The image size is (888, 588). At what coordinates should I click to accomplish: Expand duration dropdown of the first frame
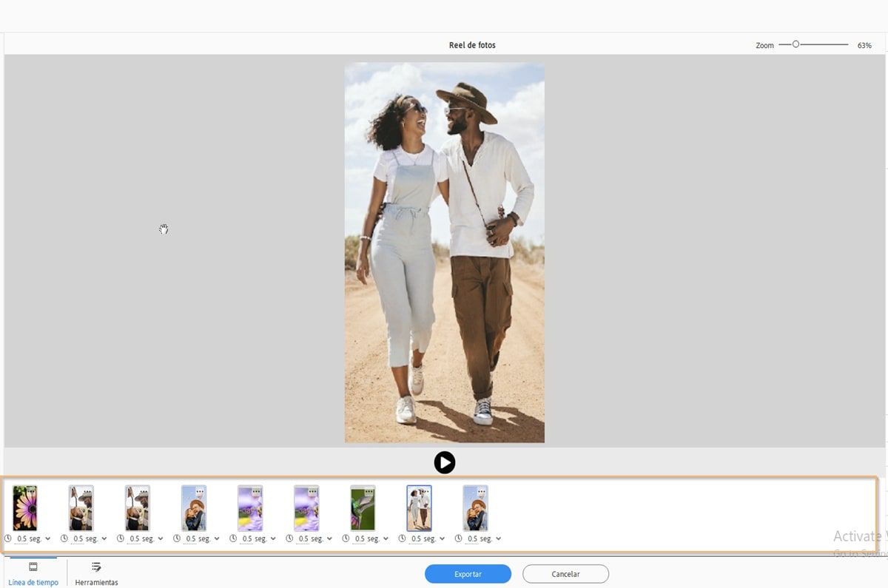tap(48, 539)
